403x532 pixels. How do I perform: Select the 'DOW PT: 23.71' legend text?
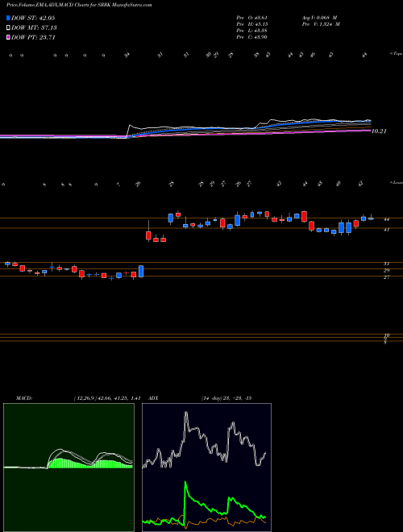33,37
